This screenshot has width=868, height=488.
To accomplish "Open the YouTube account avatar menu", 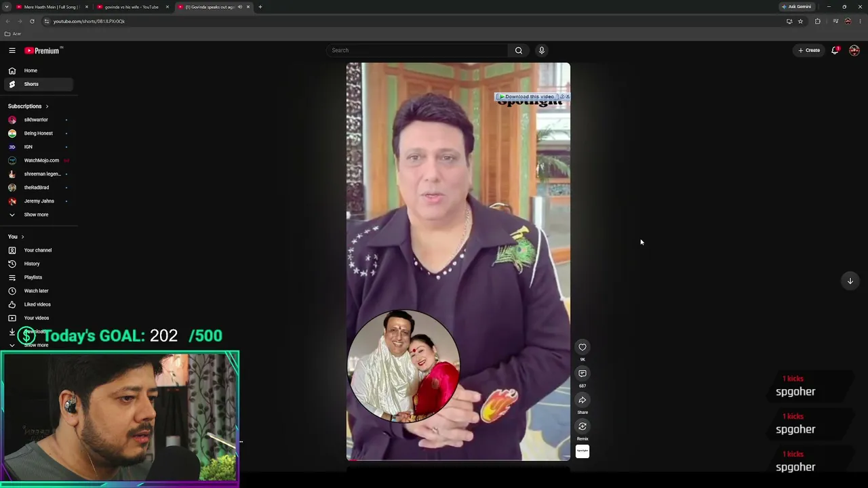I will pyautogui.click(x=854, y=50).
